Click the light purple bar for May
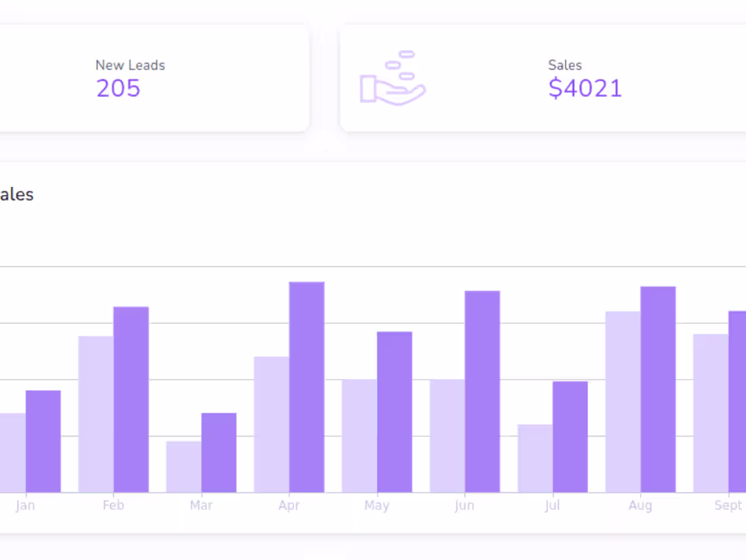 pyautogui.click(x=359, y=434)
